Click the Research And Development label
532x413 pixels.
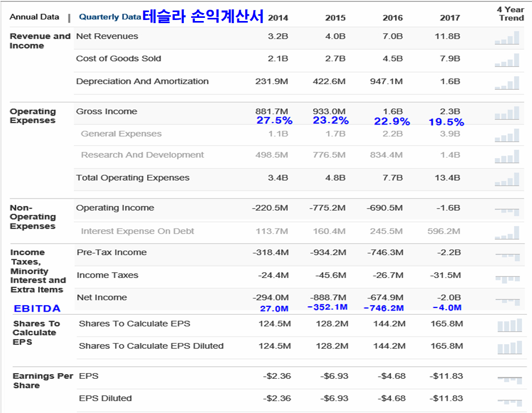pyautogui.click(x=142, y=155)
